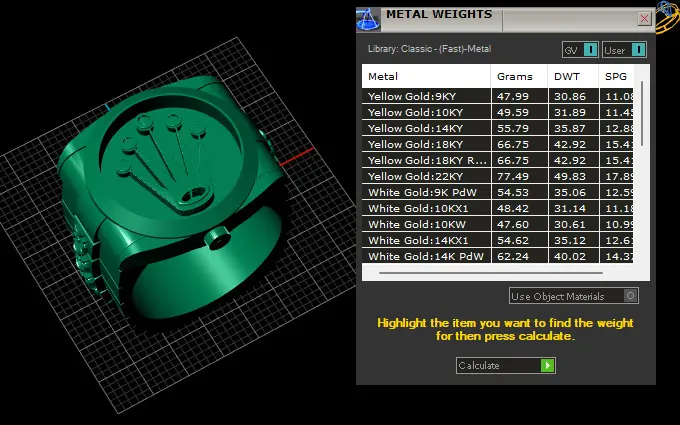This screenshot has width=680, height=425.
Task: Click the gold ring logo icon
Action: click(x=667, y=17)
